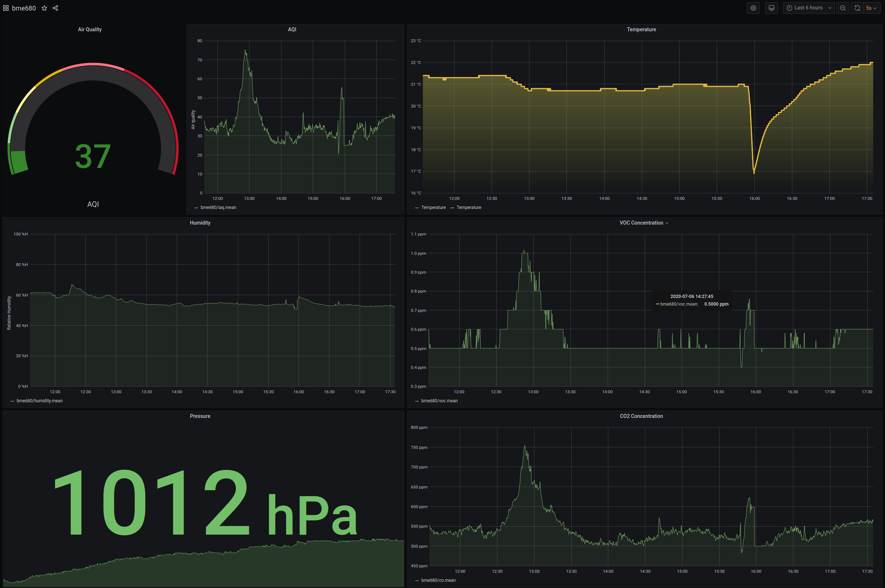Click the bme680/voc.mean legend label
This screenshot has height=588, width=885.
439,400
